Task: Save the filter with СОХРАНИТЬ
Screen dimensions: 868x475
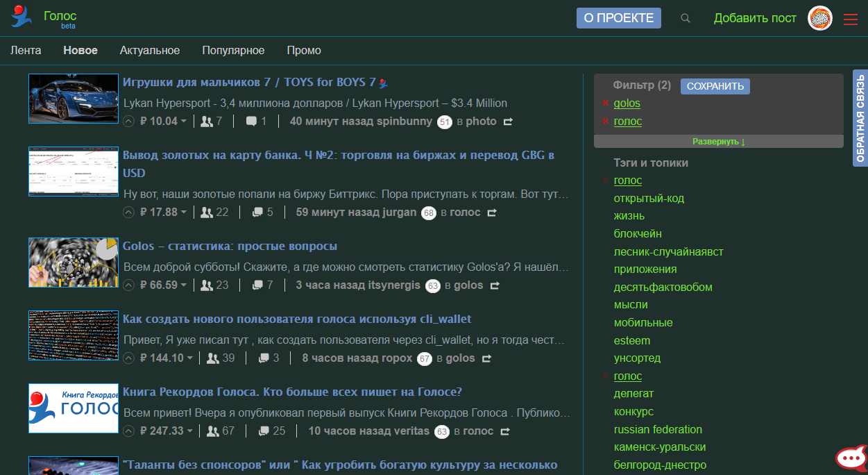Action: [715, 86]
